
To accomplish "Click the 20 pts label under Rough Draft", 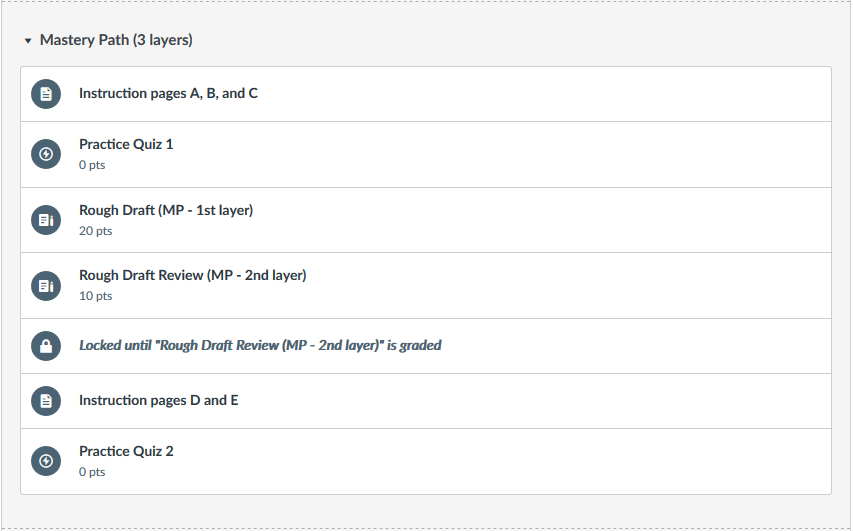I will 95,231.
